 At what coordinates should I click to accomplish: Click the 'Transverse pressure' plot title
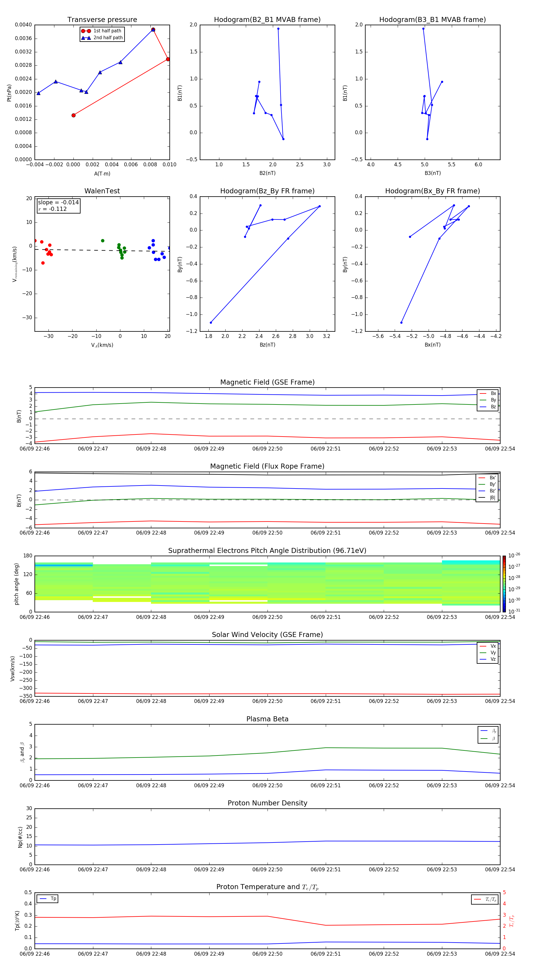pos(102,20)
